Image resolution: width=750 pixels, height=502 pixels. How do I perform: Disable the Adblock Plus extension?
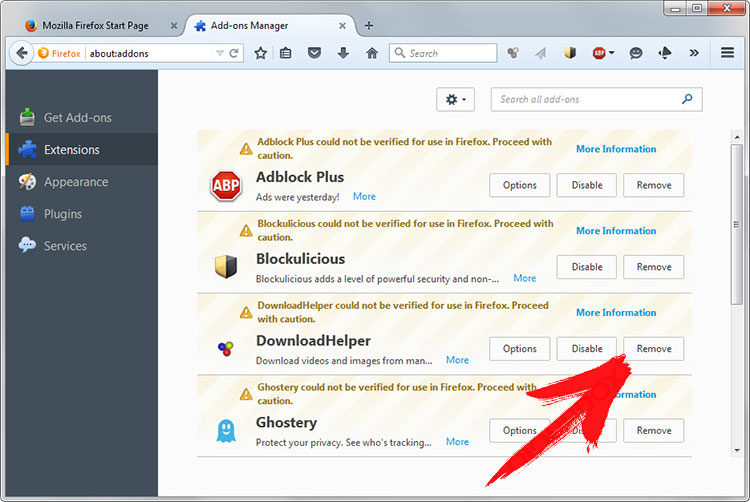[587, 185]
